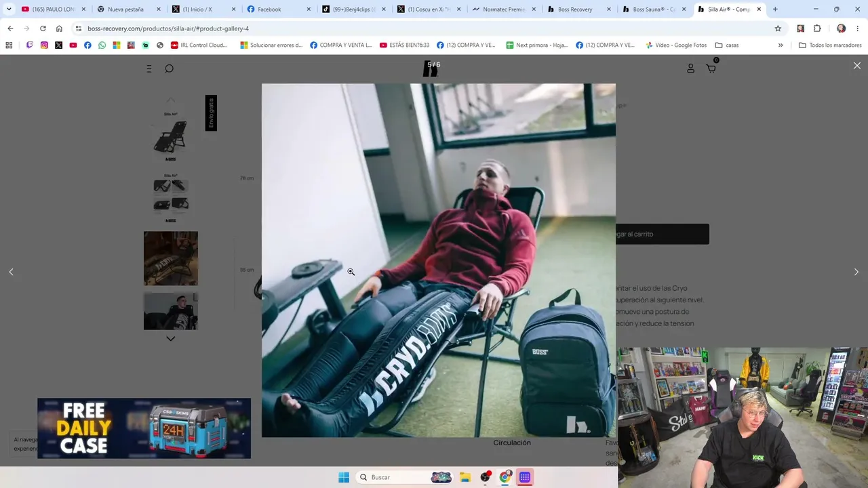
Task: Switch to the Boss Sauna tab
Action: (x=654, y=9)
